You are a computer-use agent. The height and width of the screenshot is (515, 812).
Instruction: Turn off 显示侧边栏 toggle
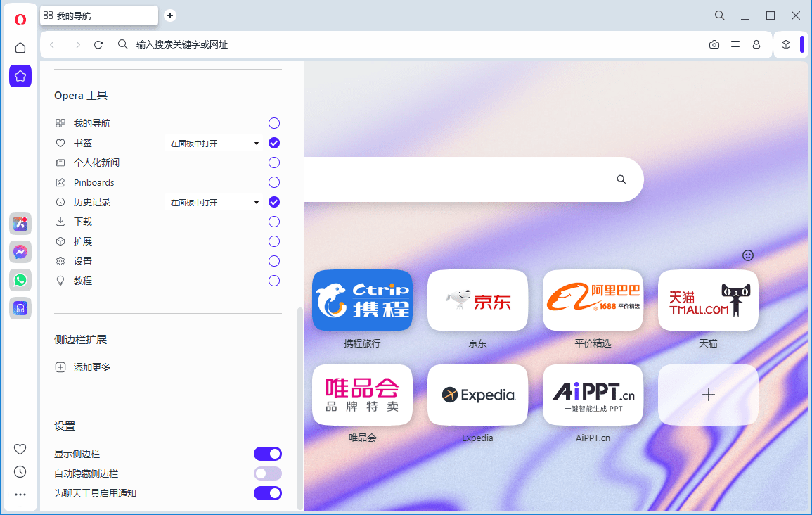[268, 453]
